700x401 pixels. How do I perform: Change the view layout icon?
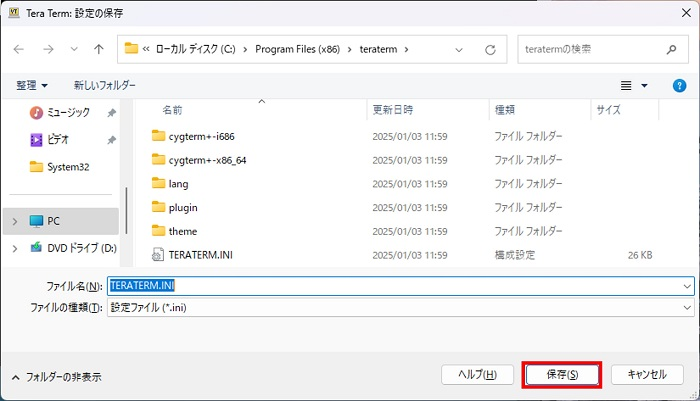pos(626,85)
